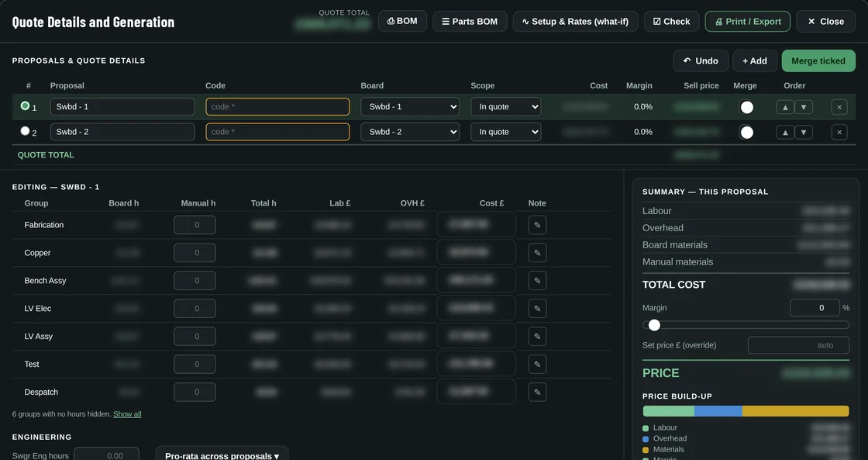
Task: Click green Labour segment of price bar
Action: [668, 410]
